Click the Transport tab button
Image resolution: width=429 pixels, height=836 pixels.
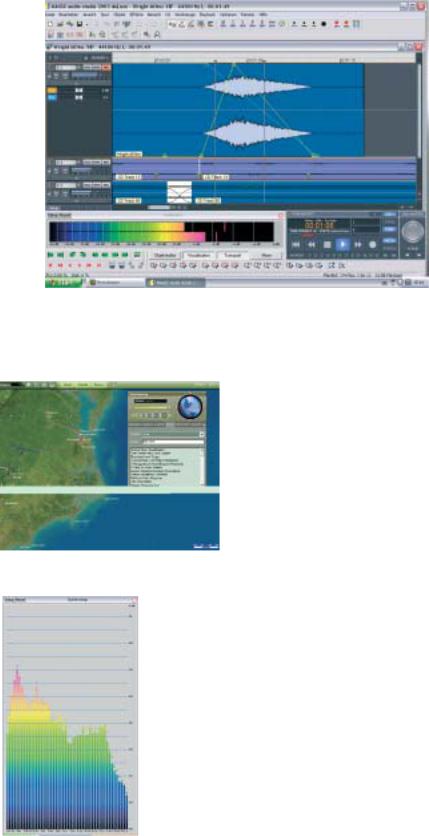(x=232, y=256)
